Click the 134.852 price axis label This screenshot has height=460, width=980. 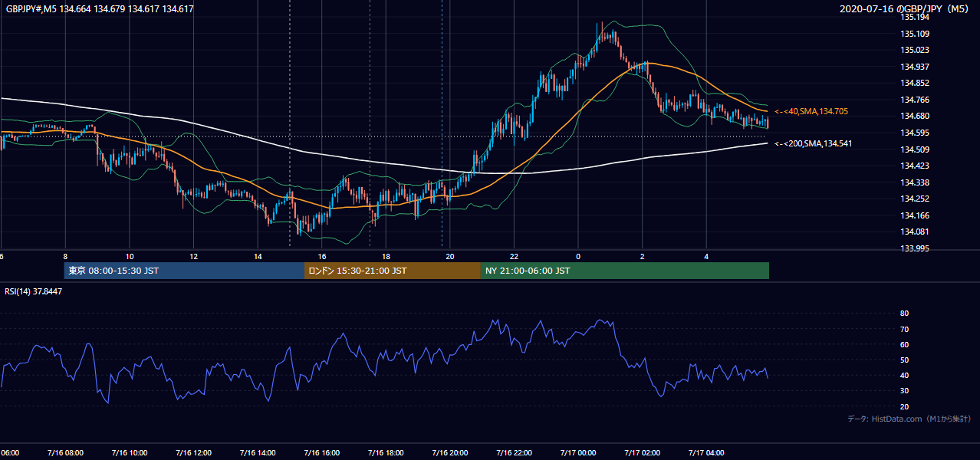pyautogui.click(x=915, y=84)
